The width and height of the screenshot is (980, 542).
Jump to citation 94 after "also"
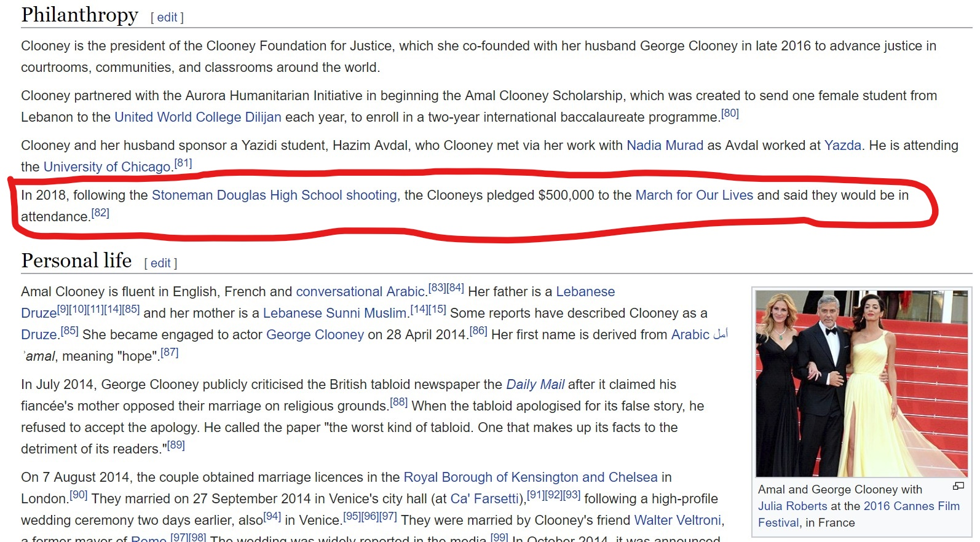272,516
